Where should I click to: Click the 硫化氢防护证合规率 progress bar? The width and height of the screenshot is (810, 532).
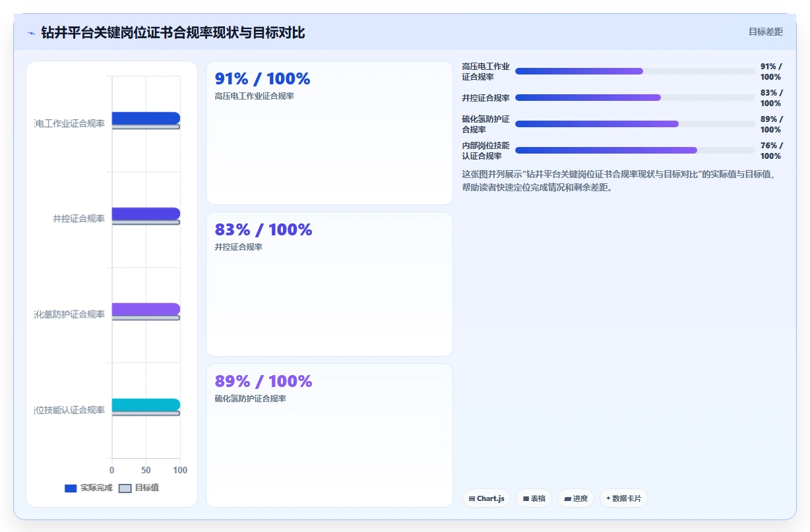tap(635, 124)
